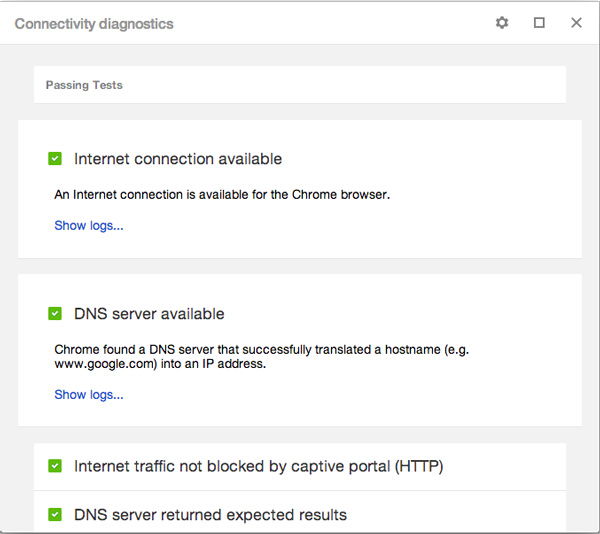Click green check beside Internet connection available

click(55, 159)
